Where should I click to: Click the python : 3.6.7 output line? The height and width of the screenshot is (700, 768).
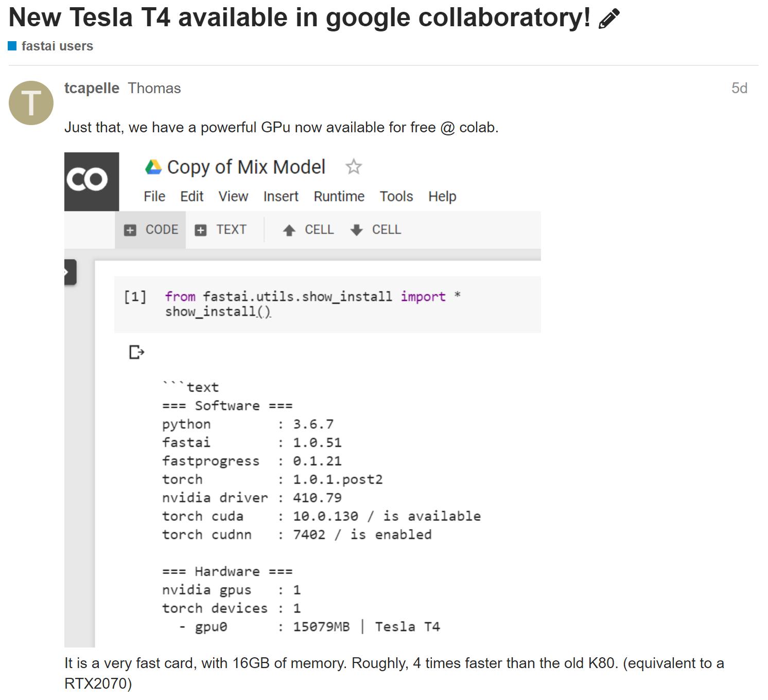tap(248, 425)
